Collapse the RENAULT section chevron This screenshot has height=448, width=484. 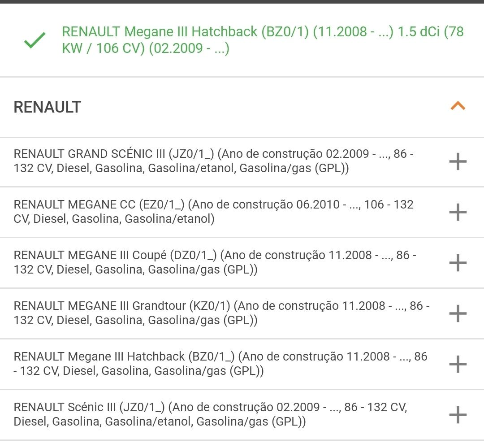(458, 106)
